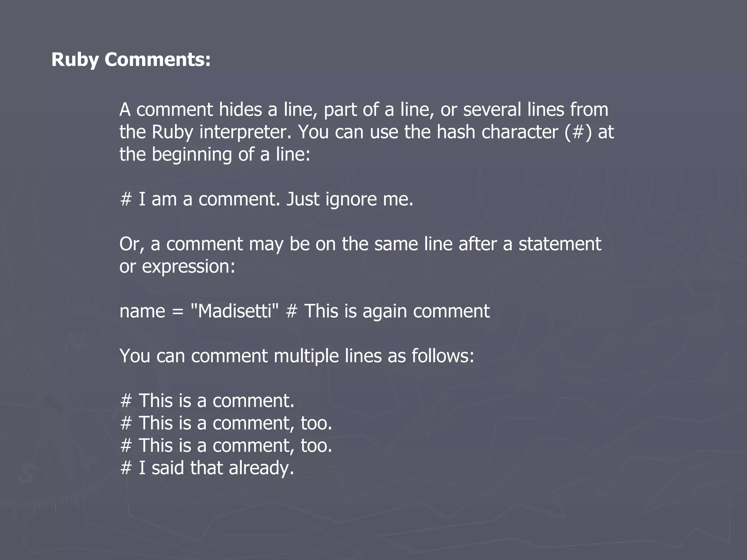Click the words "several lines from" in the first paragraph
Image resolution: width=747 pixels, height=560 pixels.
coord(535,110)
